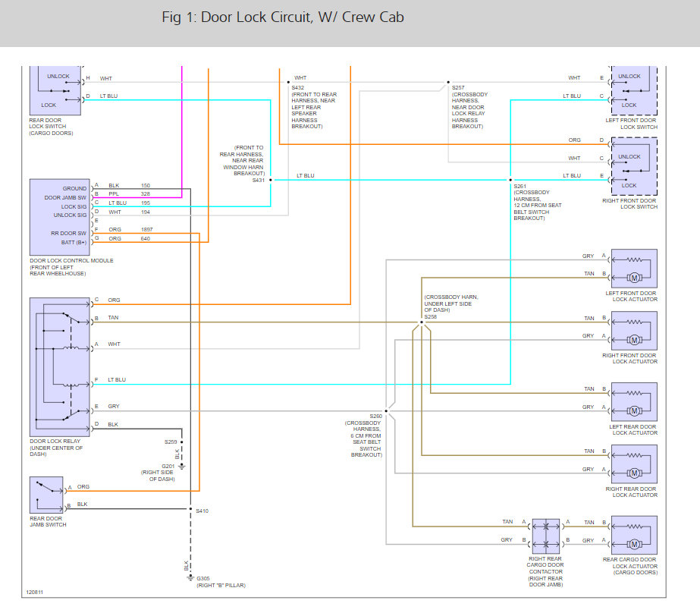
Task: Select the DOOR JAMB SW pin label
Action: 65,198
